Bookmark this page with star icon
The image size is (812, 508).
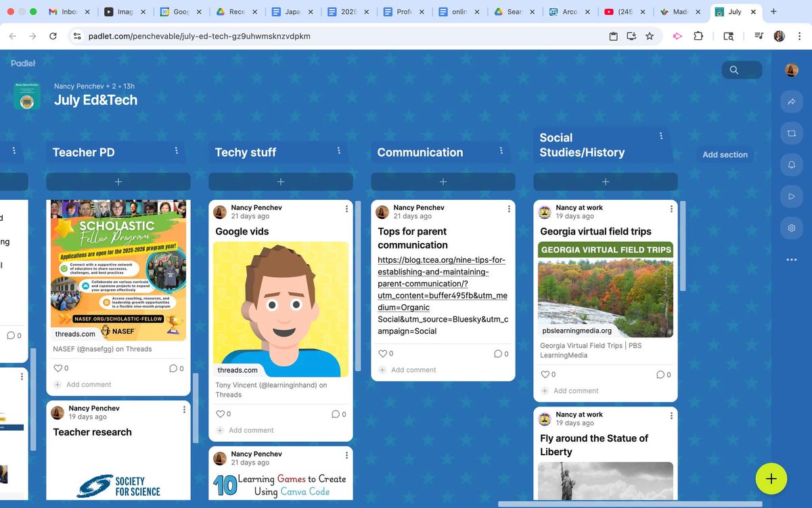click(x=650, y=36)
